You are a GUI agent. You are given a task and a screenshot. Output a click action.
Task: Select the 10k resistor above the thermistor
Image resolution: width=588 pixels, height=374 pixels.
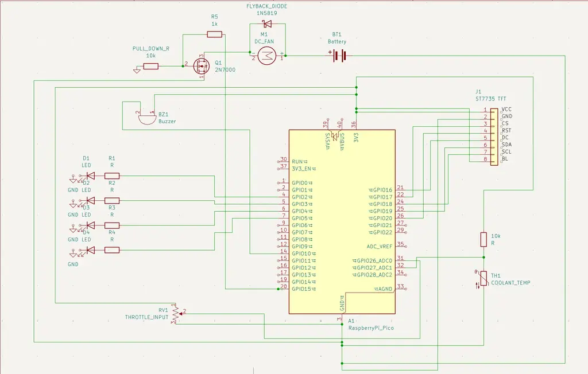(x=483, y=239)
